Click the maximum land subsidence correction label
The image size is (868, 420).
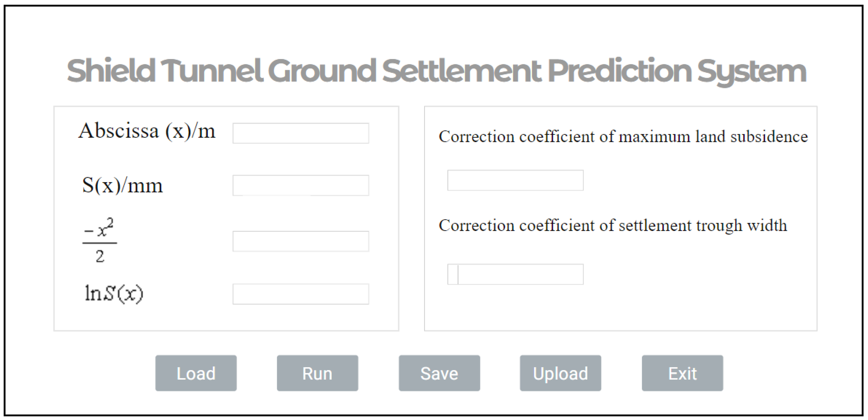tap(623, 136)
